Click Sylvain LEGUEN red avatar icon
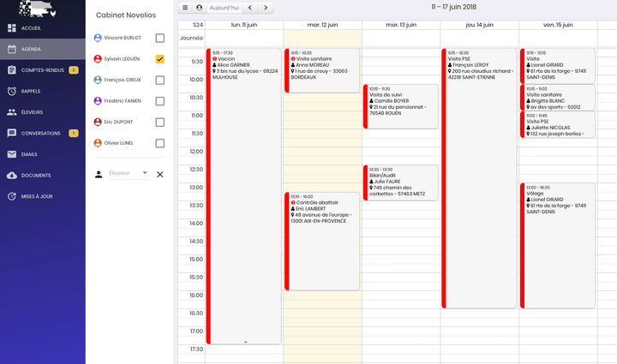 click(x=98, y=59)
